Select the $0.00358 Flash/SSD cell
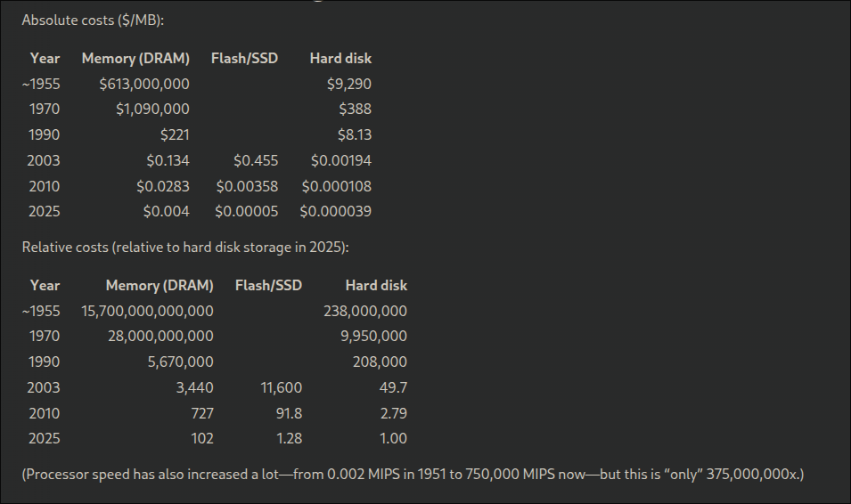 tap(247, 187)
